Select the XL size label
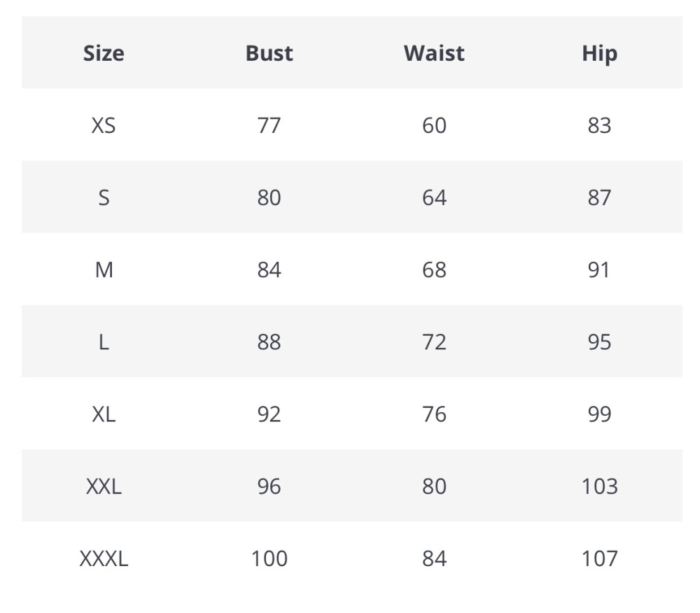Image resolution: width=700 pixels, height=613 pixels. click(104, 414)
